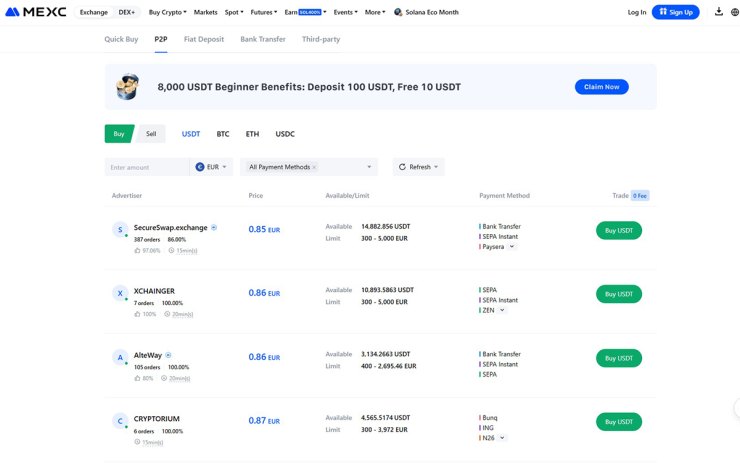
Task: Open the language globe icon
Action: point(735,12)
